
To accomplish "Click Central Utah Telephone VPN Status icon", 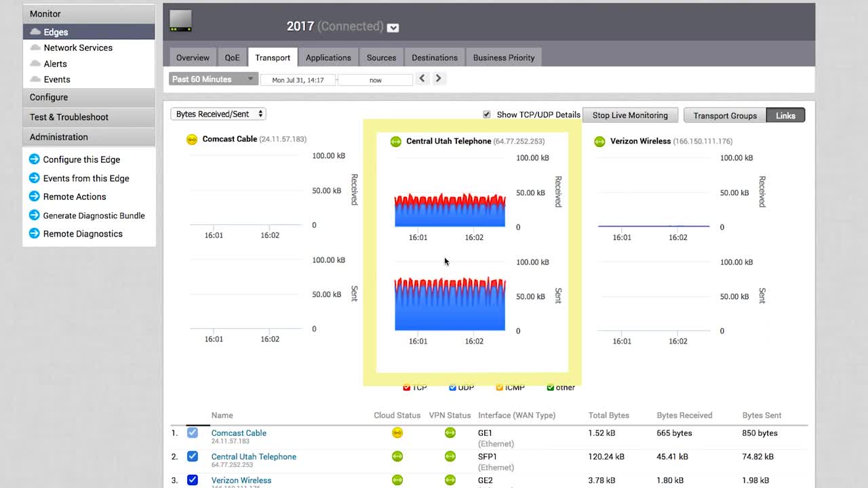I will click(x=450, y=456).
